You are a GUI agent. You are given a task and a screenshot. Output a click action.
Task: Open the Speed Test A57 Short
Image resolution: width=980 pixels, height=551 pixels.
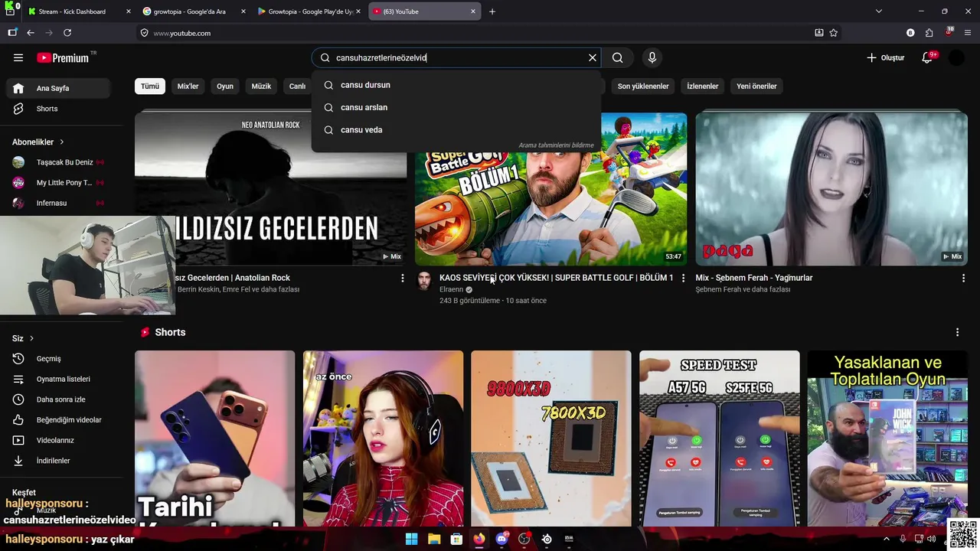(x=720, y=439)
